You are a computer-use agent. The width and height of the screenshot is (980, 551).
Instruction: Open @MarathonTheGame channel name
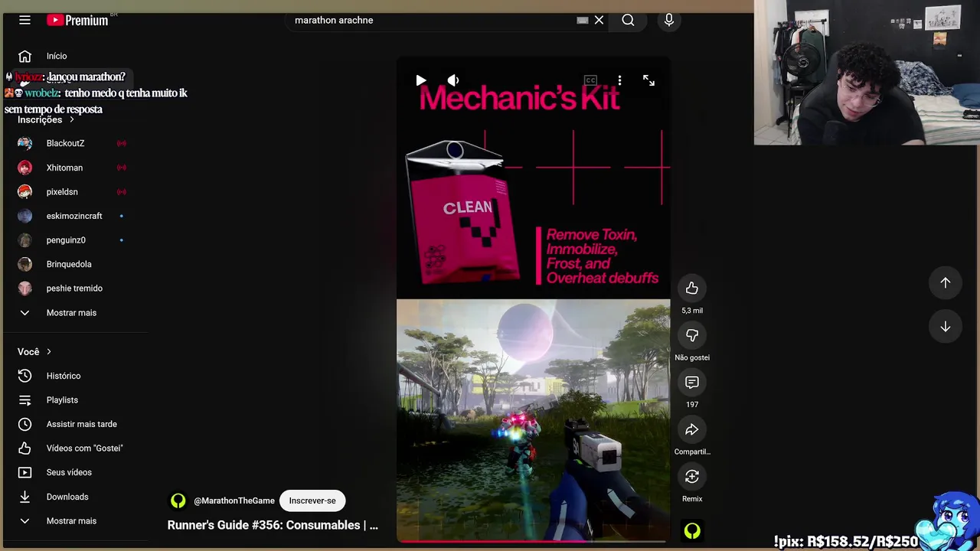tap(234, 500)
